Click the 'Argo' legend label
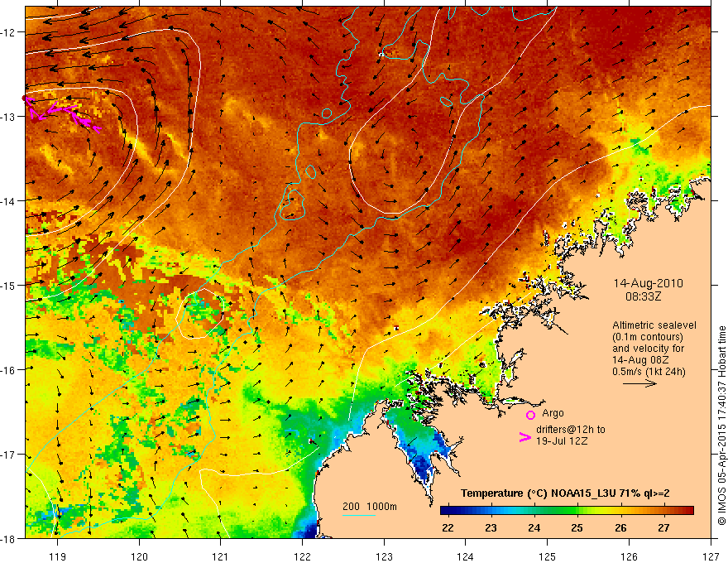 point(553,413)
